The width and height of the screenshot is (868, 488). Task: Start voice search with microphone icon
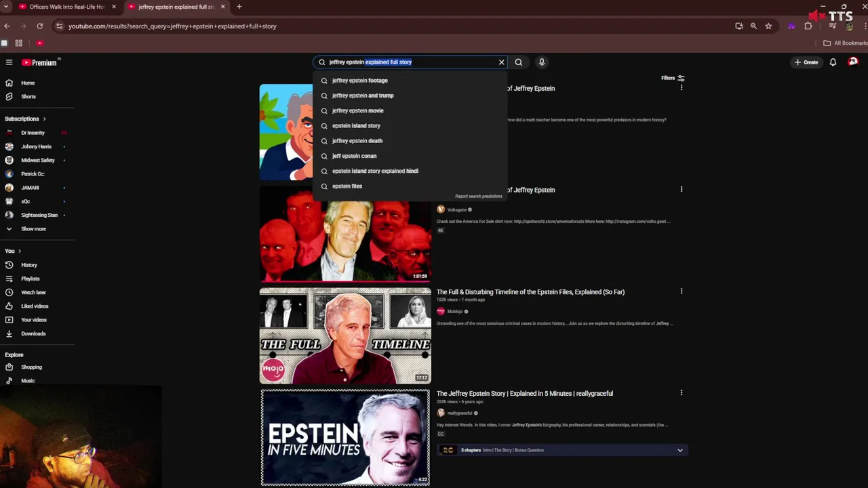click(542, 62)
